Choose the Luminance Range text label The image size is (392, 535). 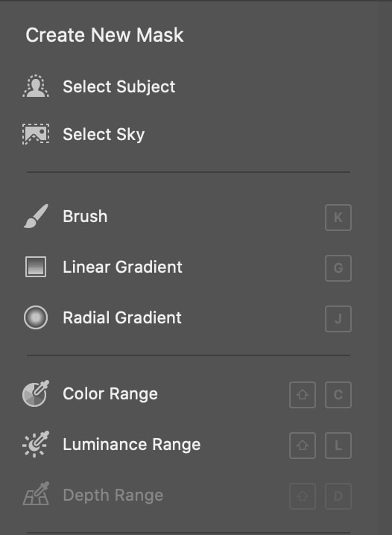(132, 445)
